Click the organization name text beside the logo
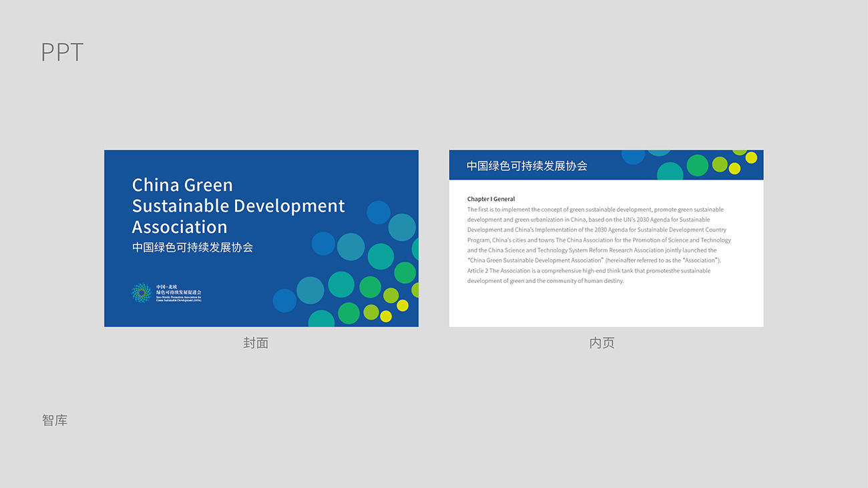The height and width of the screenshot is (488, 868). 178,293
